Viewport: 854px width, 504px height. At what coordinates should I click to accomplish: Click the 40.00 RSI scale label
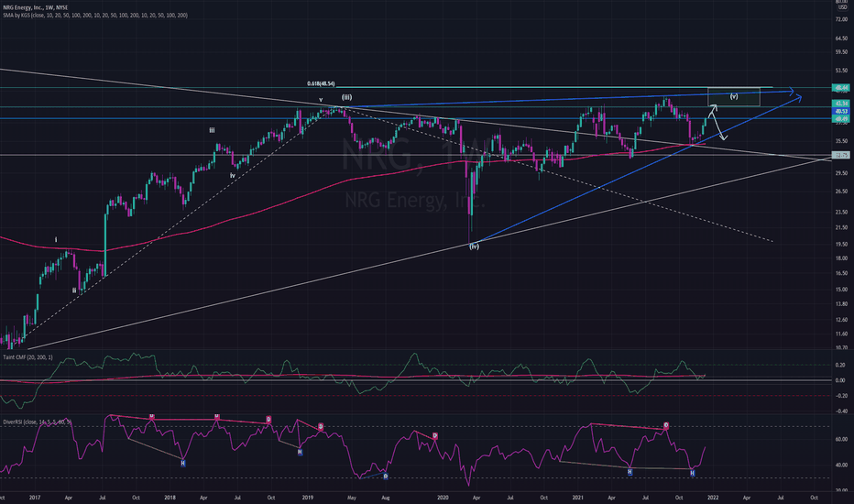pyautogui.click(x=841, y=466)
